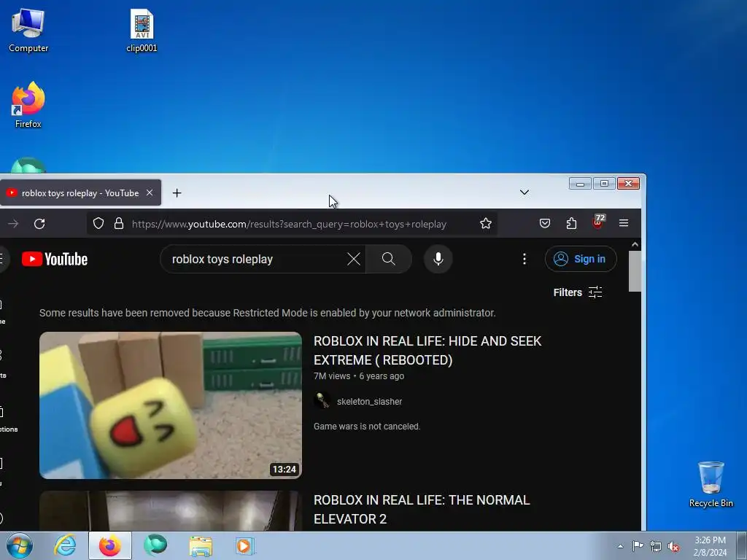Viewport: 747px width, 560px height.
Task: Open the green globe browser in taskbar
Action: 155,545
